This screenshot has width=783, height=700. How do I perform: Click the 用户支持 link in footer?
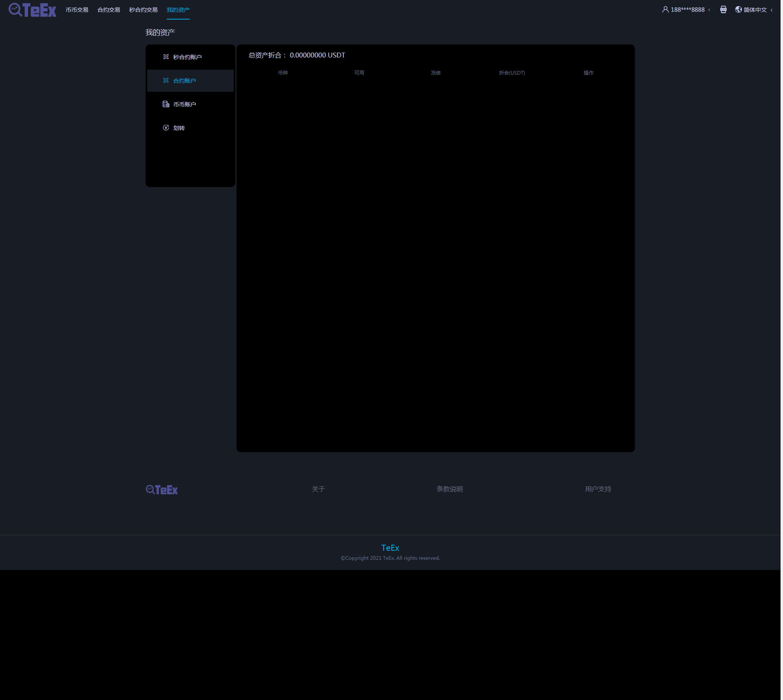click(x=597, y=488)
